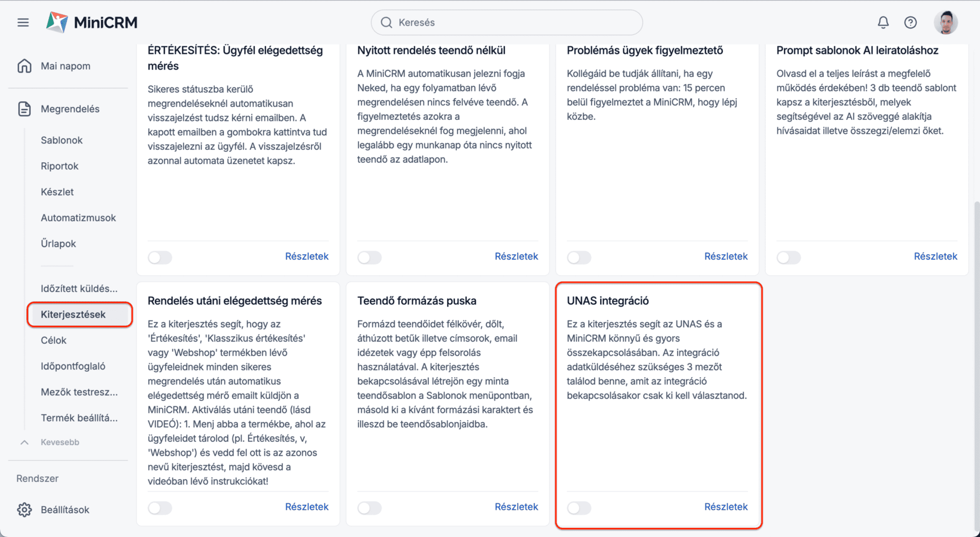980x537 pixels.
Task: Enable the UNAS integráció toggle
Action: (x=579, y=507)
